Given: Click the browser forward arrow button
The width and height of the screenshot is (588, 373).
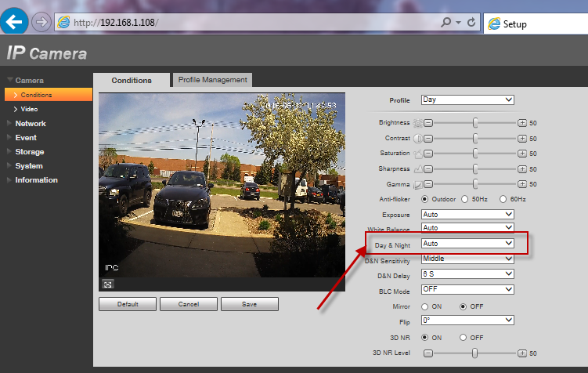Looking at the screenshot, I should click(x=41, y=23).
